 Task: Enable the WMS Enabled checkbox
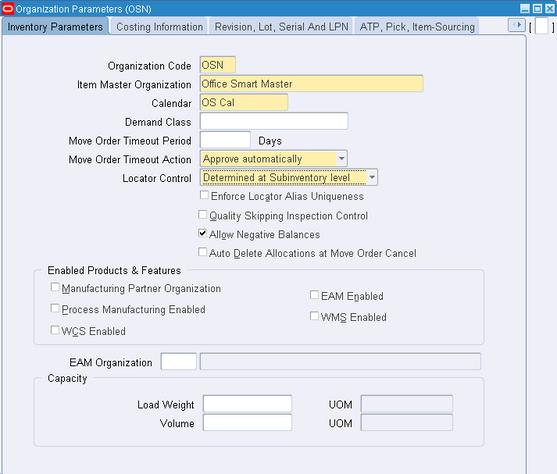tap(314, 316)
